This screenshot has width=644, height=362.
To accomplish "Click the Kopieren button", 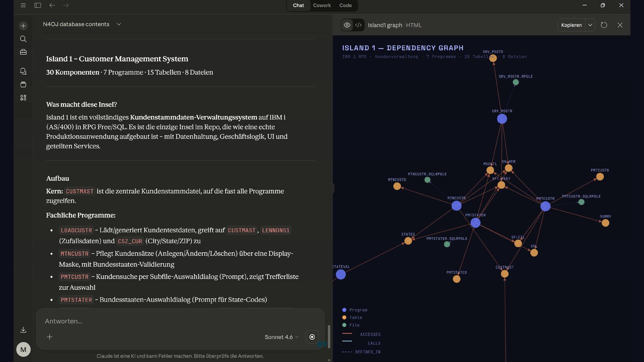I will click(571, 25).
